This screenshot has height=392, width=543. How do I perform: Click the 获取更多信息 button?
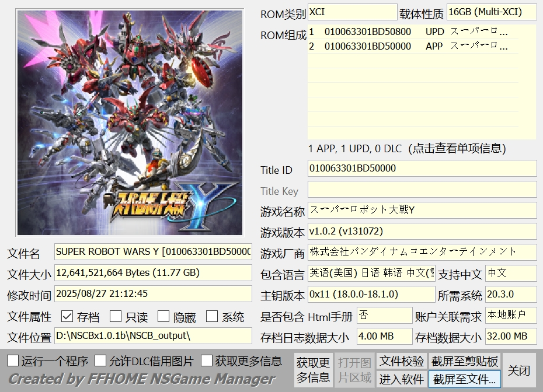click(x=313, y=370)
